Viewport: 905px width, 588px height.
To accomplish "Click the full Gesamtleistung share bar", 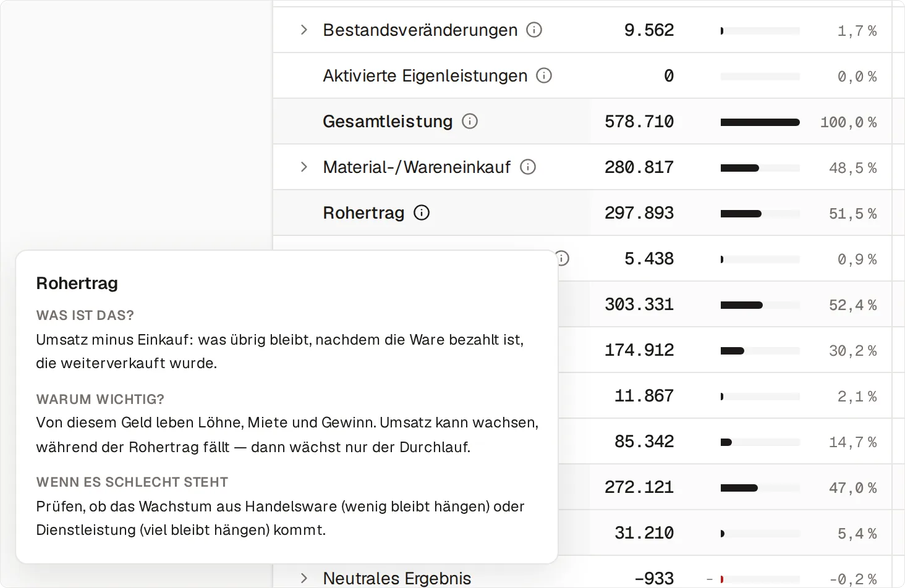I will click(x=760, y=122).
